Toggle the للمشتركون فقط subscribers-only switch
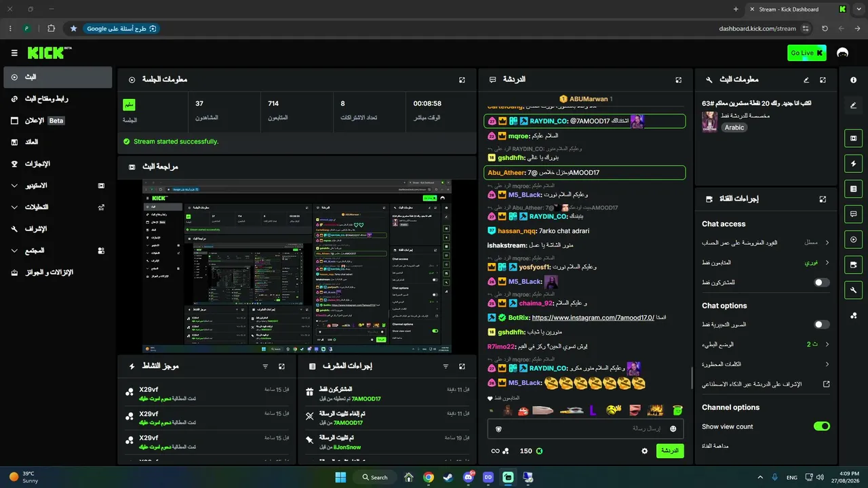This screenshot has height=488, width=868. tap(821, 283)
